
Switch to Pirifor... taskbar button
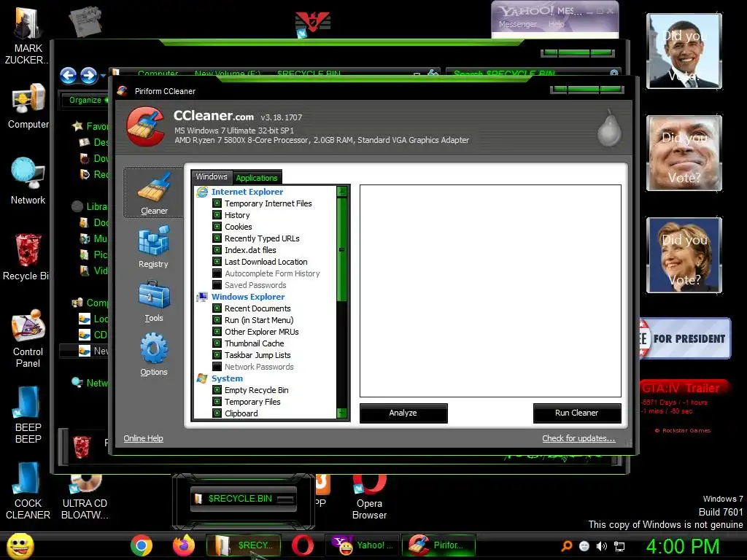click(x=438, y=545)
